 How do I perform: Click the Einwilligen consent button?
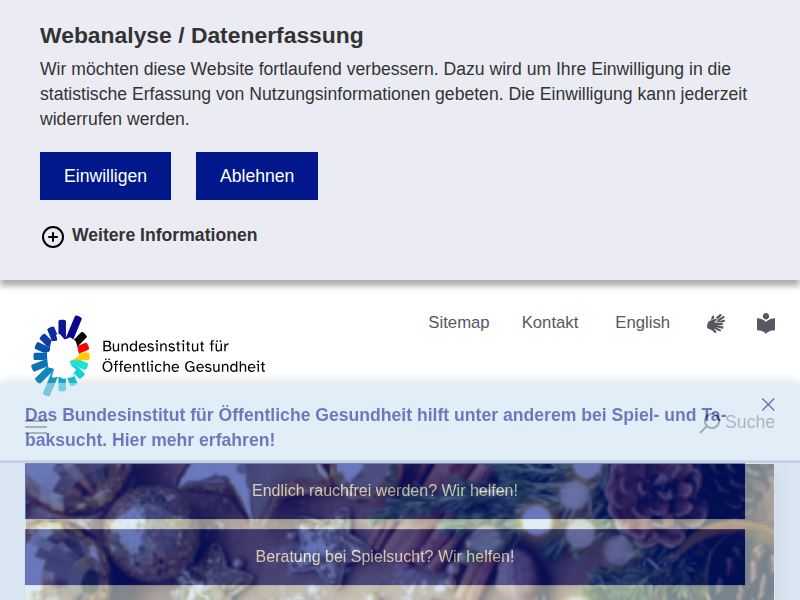pyautogui.click(x=105, y=176)
